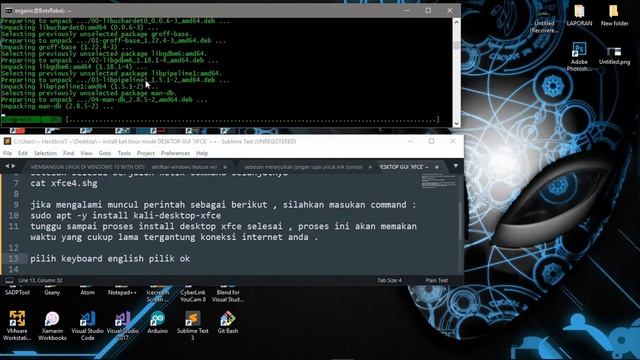Open the Git Bash desktop icon
Image resolution: width=640 pixels, height=360 pixels.
point(228,322)
